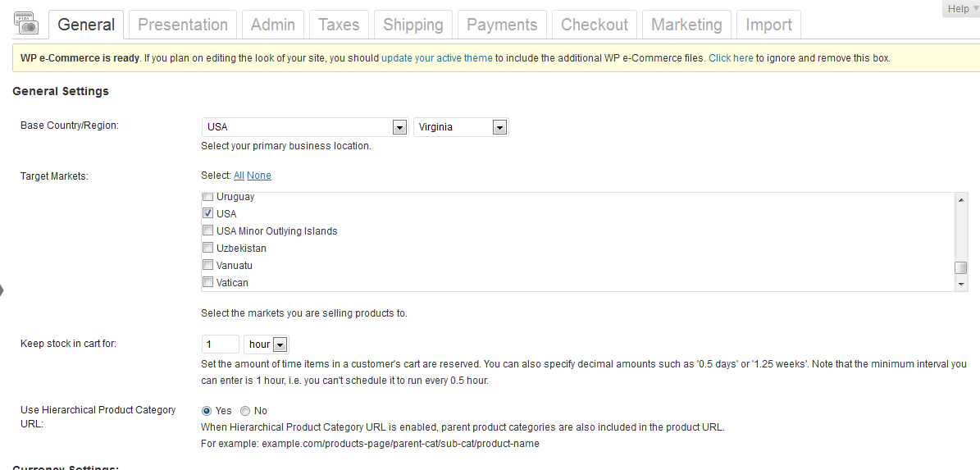Image resolution: width=980 pixels, height=470 pixels.
Task: Select Yes for Hierarchical Product Category URL
Action: coord(207,411)
